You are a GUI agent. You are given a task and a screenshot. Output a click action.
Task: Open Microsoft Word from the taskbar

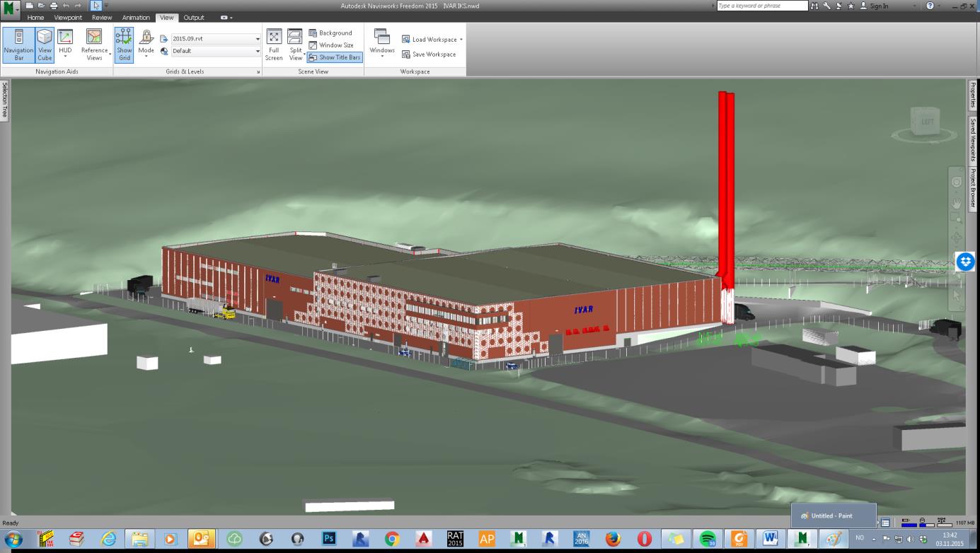pos(771,539)
